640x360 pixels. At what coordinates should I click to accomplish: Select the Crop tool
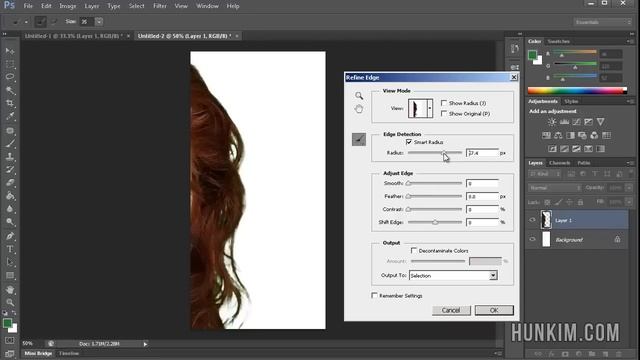(10, 103)
